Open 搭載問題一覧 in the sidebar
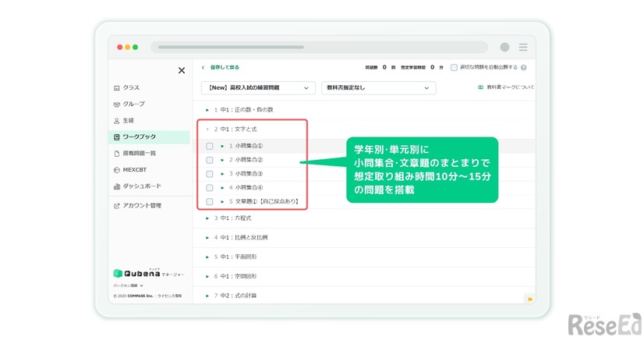644x337 pixels. [x=139, y=154]
